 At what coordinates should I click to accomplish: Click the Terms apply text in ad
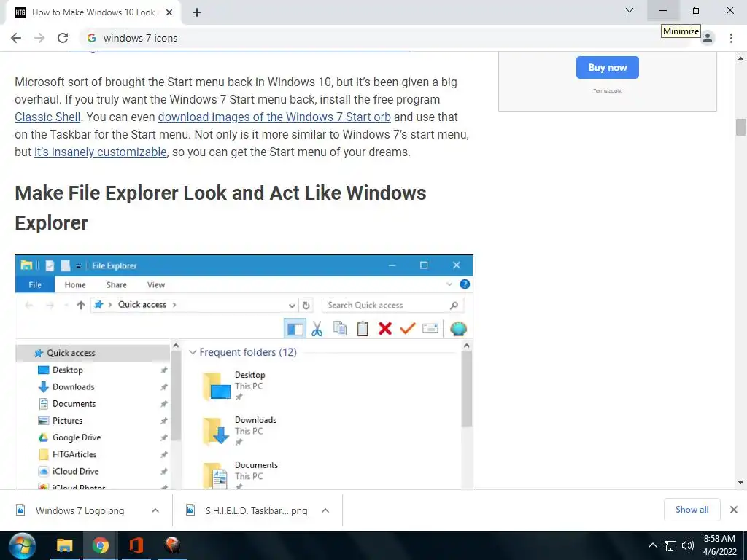point(608,90)
